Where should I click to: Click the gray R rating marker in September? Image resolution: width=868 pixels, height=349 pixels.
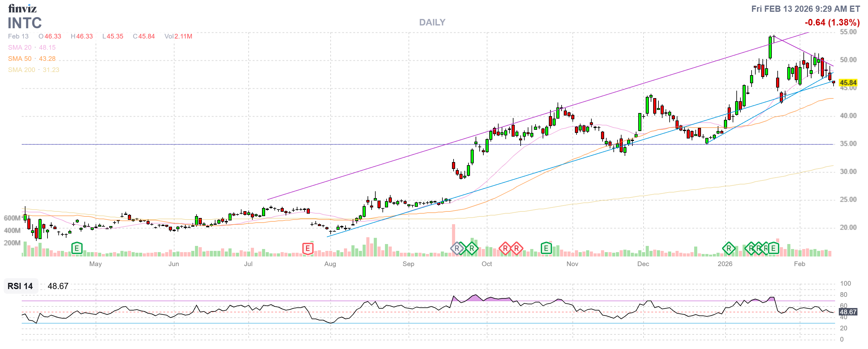(x=457, y=249)
